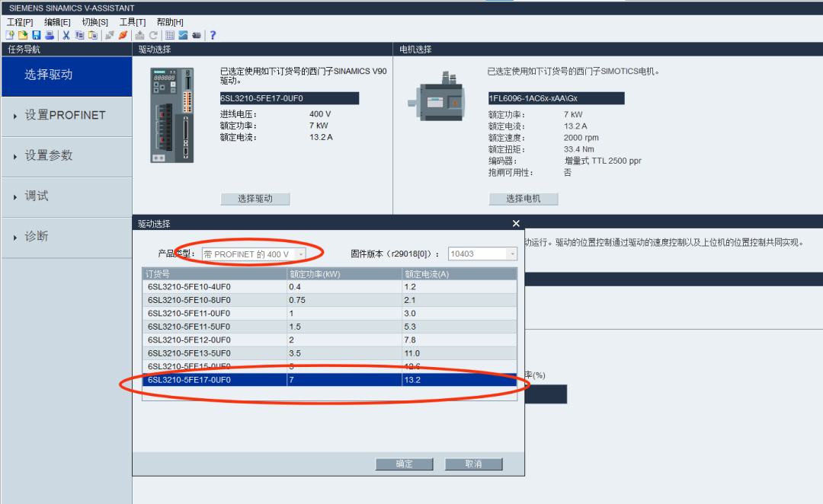Expand the 诊断 navigation item
This screenshot has width=823, height=504.
(66, 237)
